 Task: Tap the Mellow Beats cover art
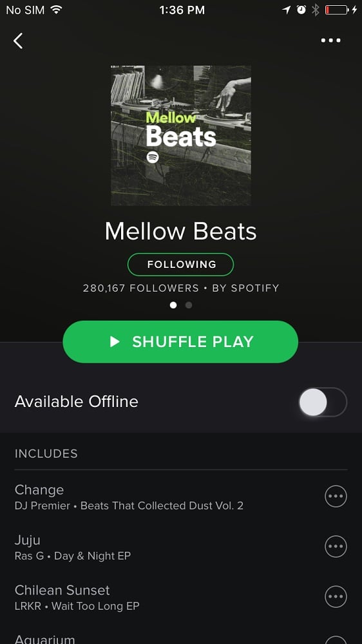181,135
